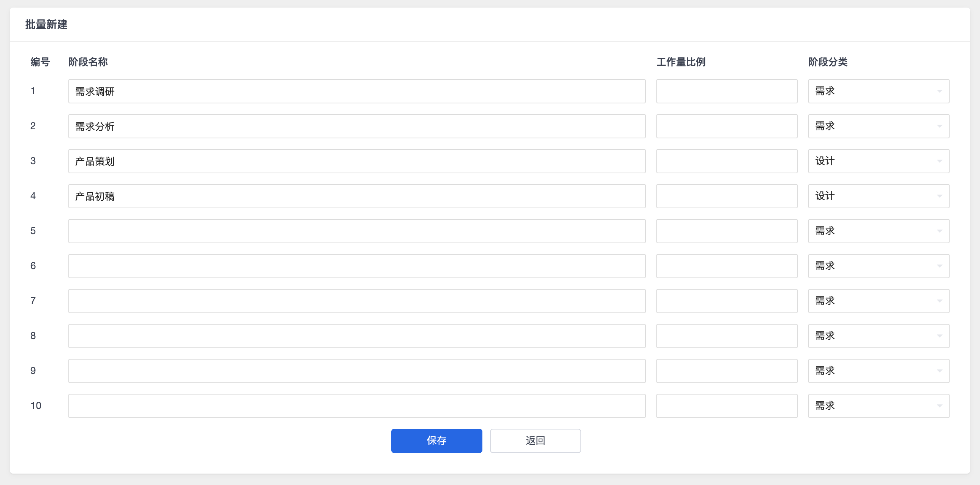Expand row 4 设计 category dropdown
Image resolution: width=980 pixels, height=485 pixels.
878,196
